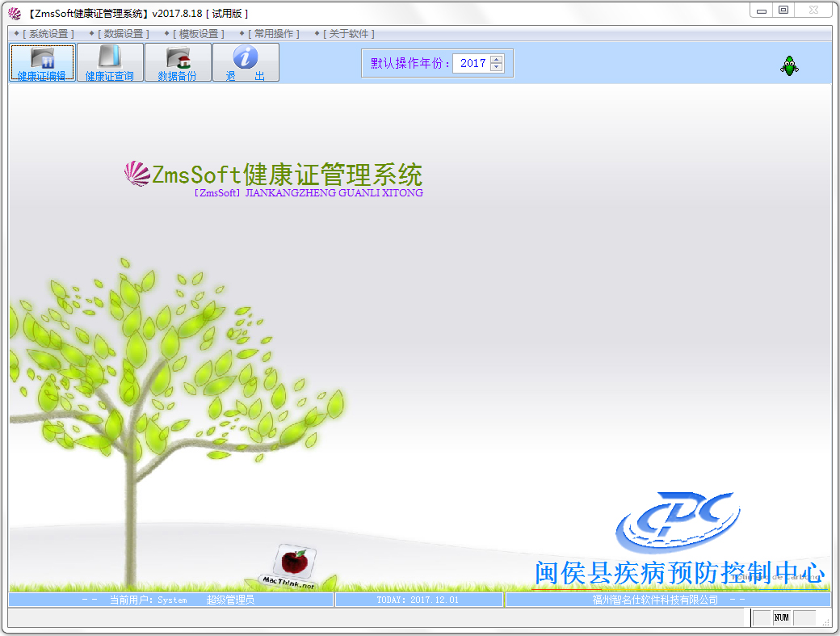
Task: Click the 退出 exit toolbar button
Action: click(x=246, y=62)
